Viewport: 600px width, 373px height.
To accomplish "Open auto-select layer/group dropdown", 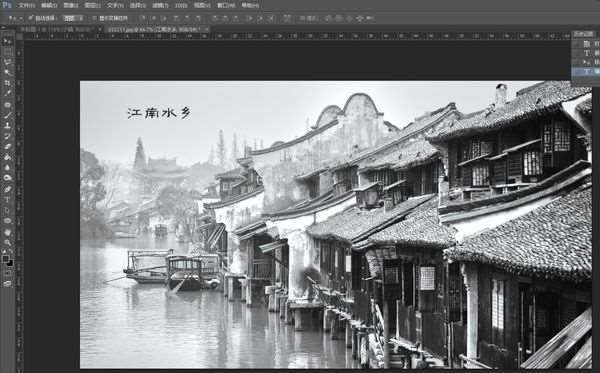I will pos(73,18).
